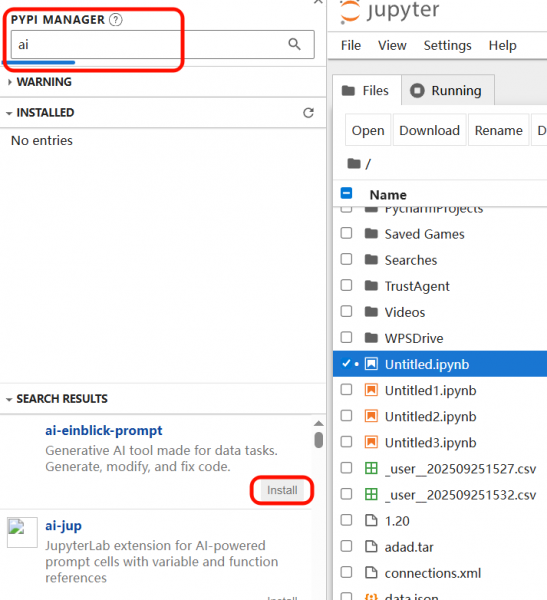Click the PyPI Manager search input field
The width and height of the screenshot is (547, 600).
pos(163,44)
